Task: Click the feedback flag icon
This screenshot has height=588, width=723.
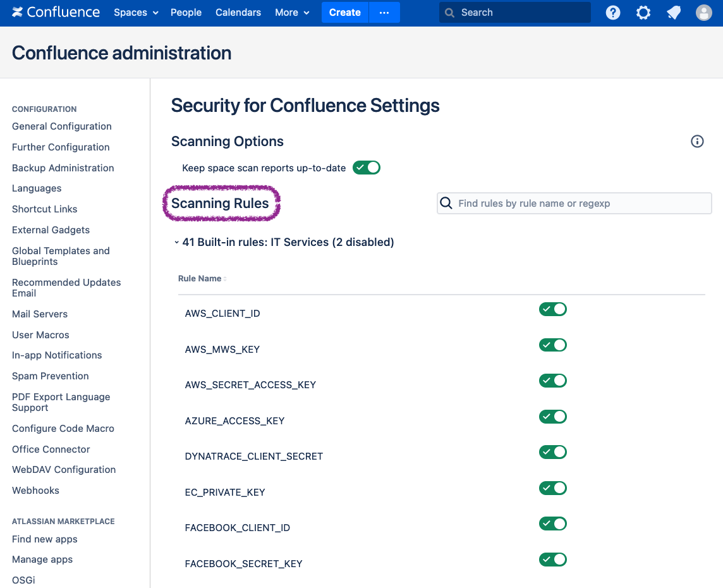Action: [x=673, y=12]
